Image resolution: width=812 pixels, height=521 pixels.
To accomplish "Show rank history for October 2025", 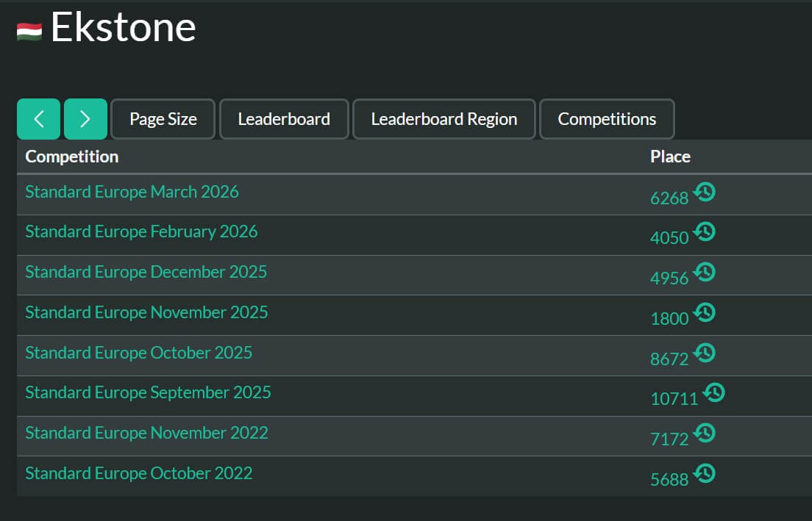I will coord(704,353).
